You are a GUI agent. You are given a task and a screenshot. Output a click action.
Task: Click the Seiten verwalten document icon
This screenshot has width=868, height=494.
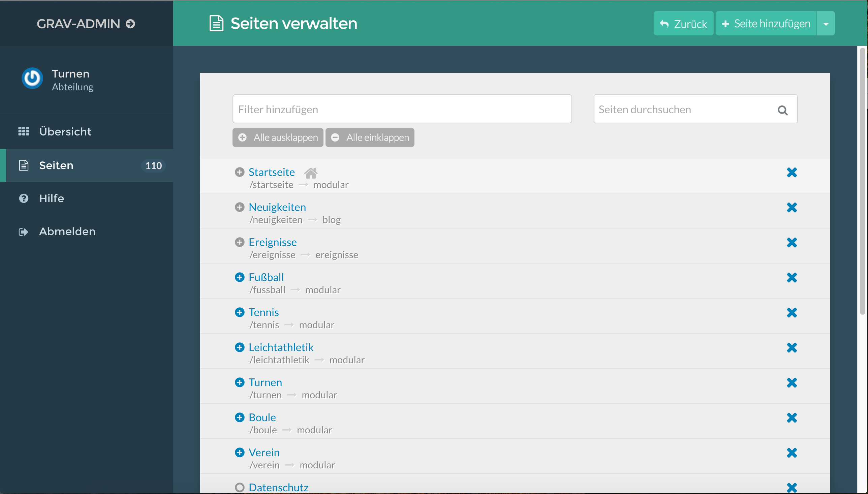[216, 23]
